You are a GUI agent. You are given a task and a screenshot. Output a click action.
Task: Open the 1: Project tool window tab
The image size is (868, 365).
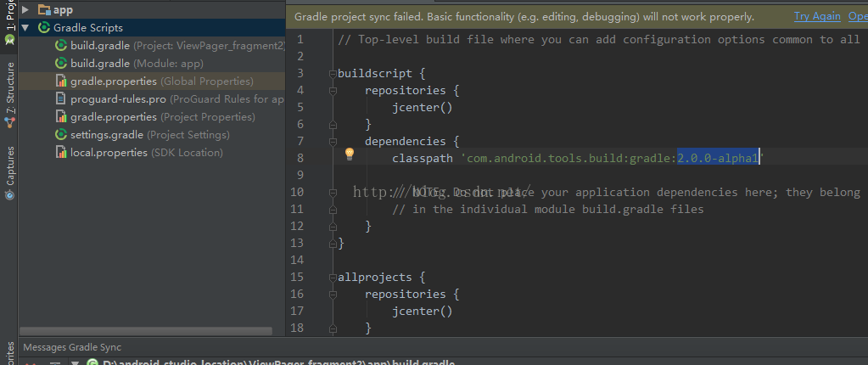point(9,23)
